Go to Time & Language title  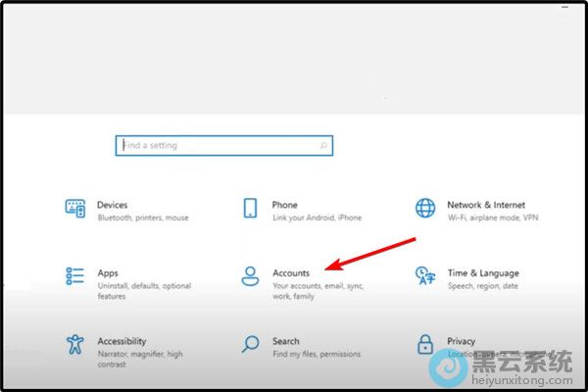tap(483, 273)
